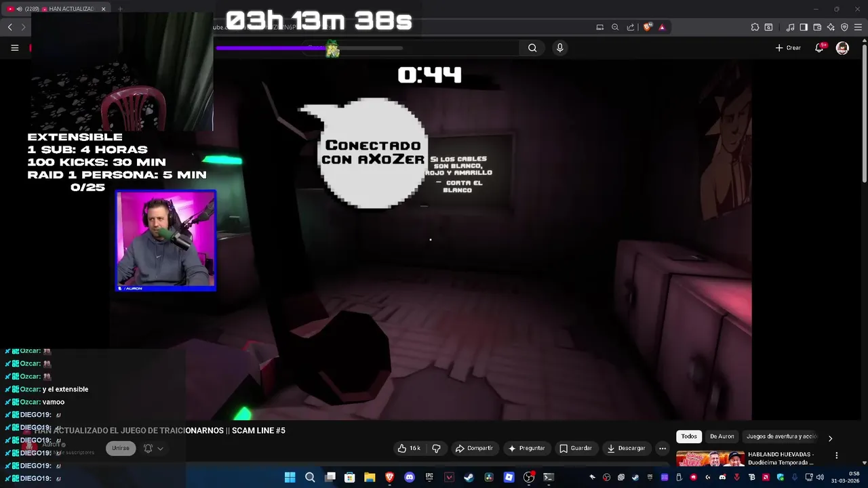Open File Explorer from taskbar
Viewport: 868px width, 488px height.
point(370,477)
